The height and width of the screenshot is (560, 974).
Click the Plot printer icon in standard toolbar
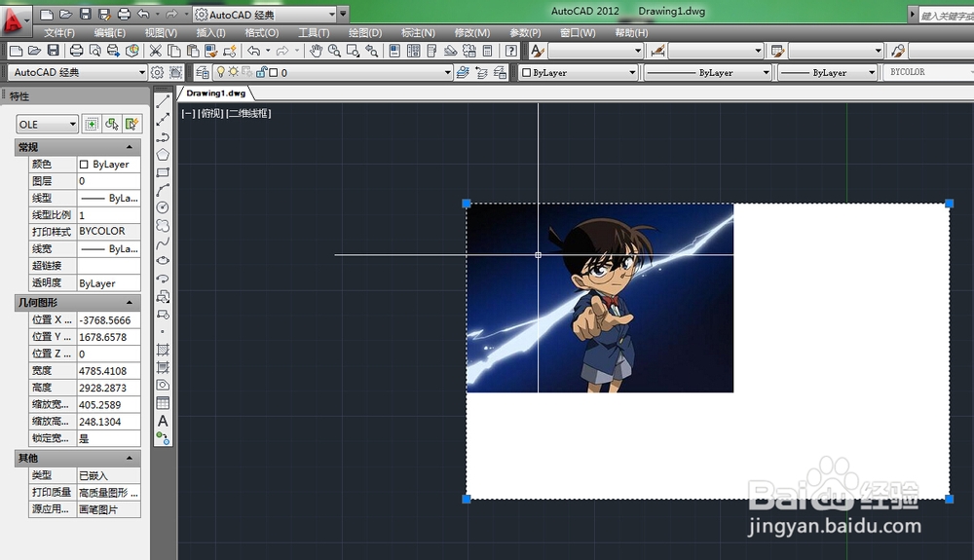pos(76,51)
